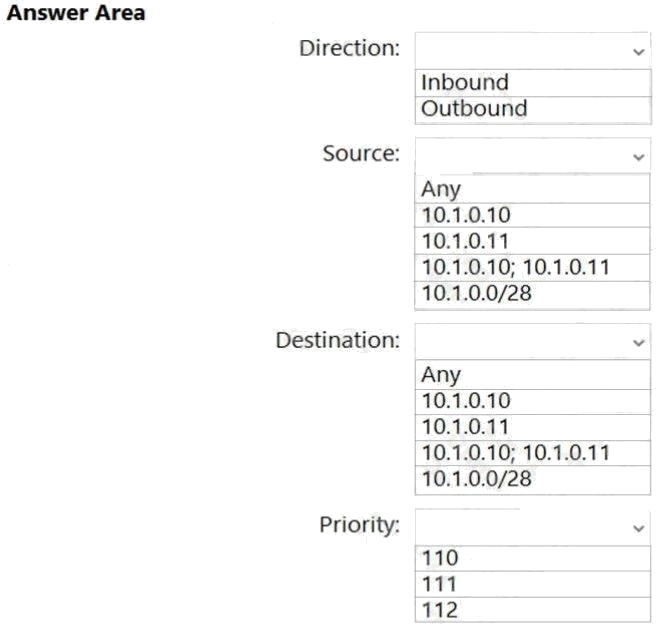Open the Direction dropdown chevron
This screenshot has height=627, width=656.
(x=638, y=52)
